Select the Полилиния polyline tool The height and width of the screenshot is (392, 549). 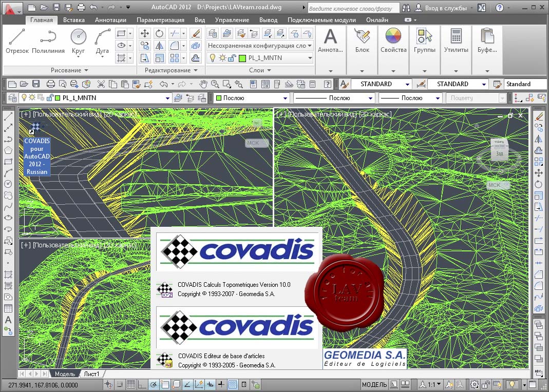click(x=48, y=41)
